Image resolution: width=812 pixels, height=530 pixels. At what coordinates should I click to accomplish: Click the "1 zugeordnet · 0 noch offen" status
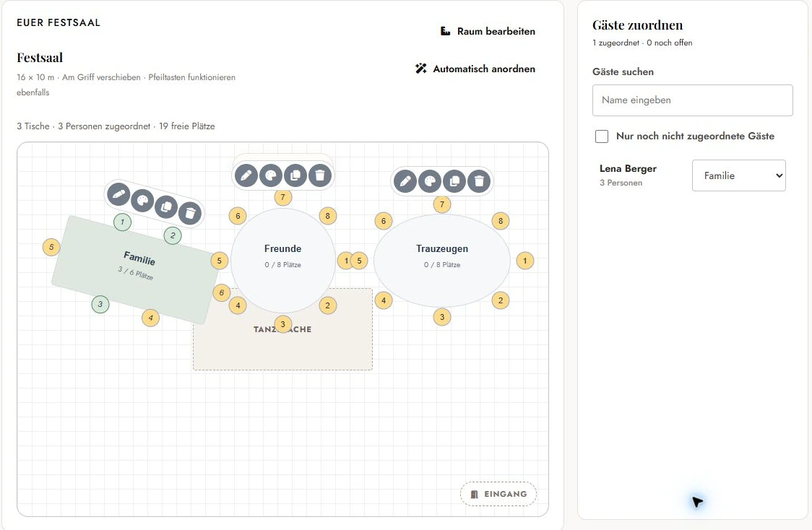(x=642, y=43)
